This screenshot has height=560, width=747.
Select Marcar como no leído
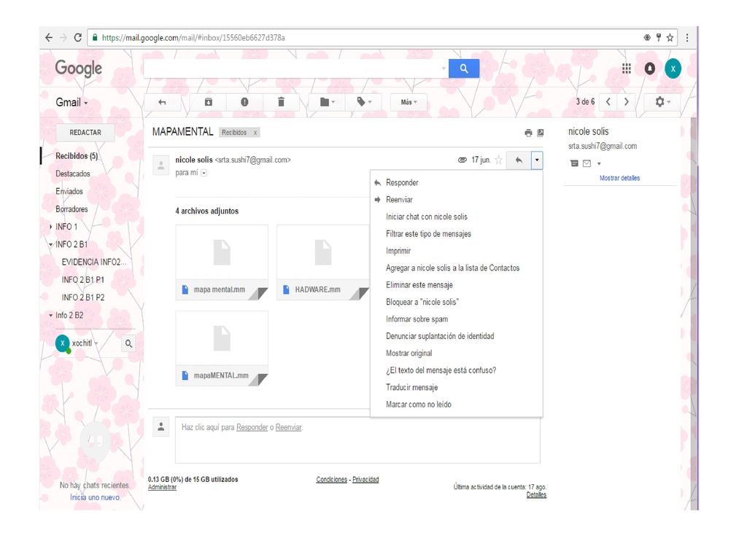coord(457,405)
